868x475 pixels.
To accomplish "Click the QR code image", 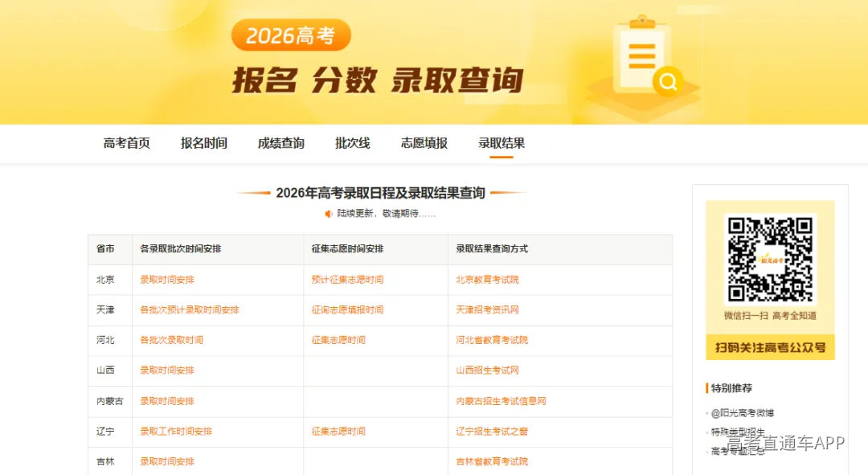I will tap(770, 260).
